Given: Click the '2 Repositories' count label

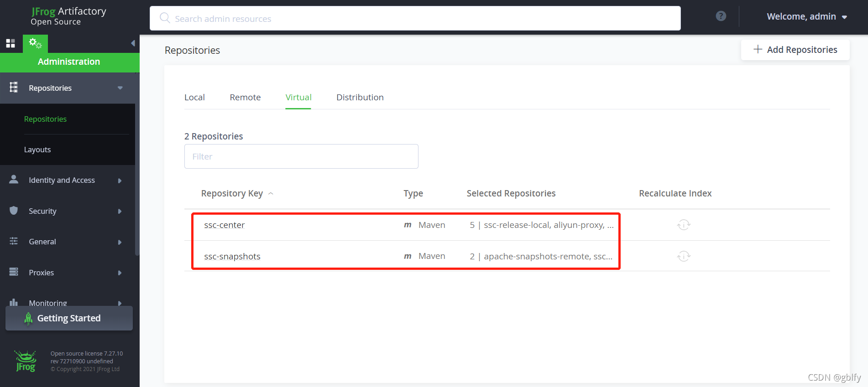Looking at the screenshot, I should point(214,136).
